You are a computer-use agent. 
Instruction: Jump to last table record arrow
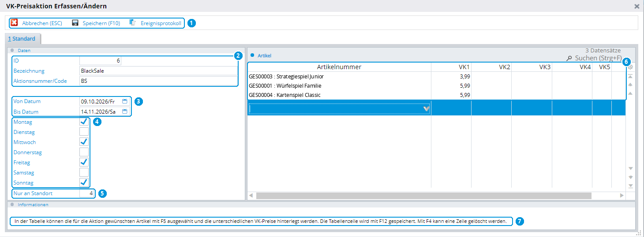click(x=630, y=185)
